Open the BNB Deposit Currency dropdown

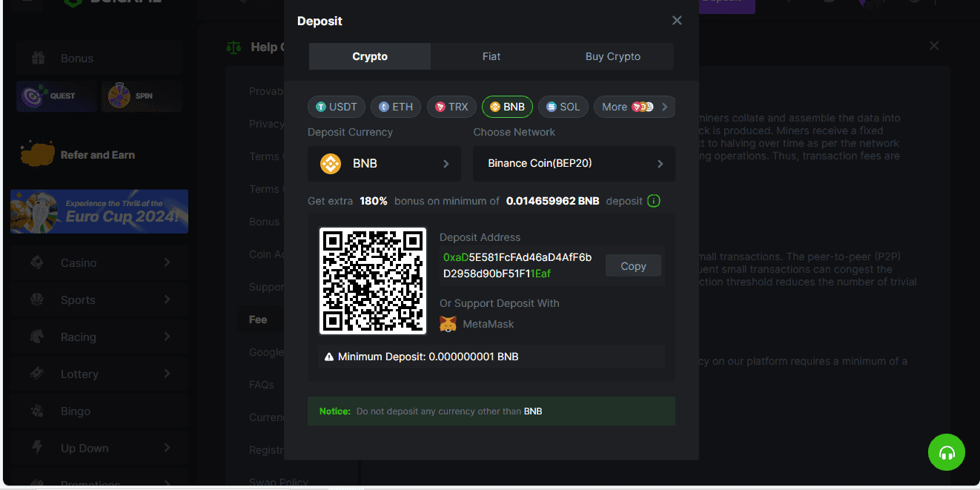(x=384, y=164)
